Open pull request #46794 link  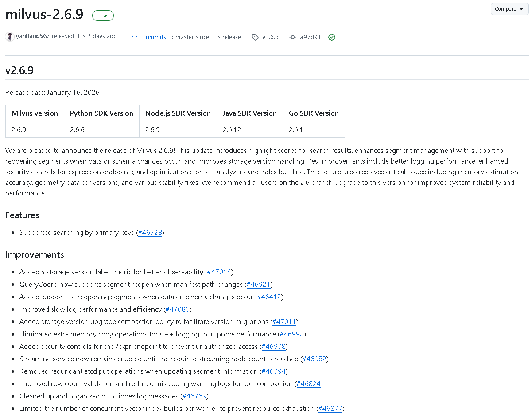pyautogui.click(x=273, y=371)
